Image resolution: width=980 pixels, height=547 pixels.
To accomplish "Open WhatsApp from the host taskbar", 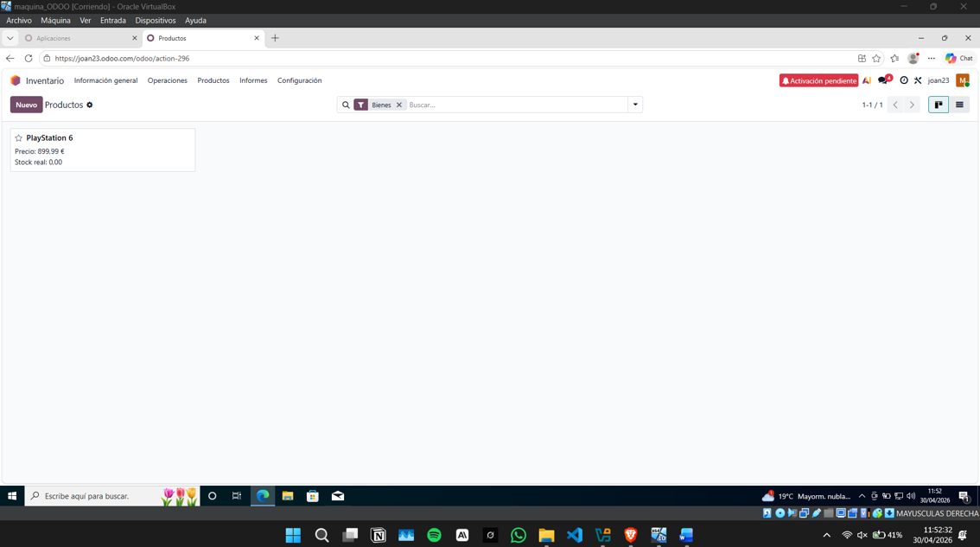I will pos(519,535).
